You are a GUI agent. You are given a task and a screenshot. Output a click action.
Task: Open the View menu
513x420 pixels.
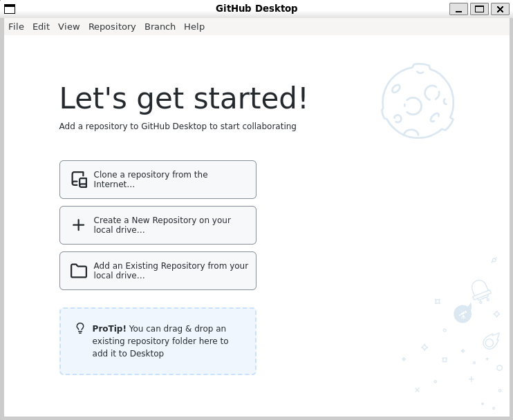point(68,26)
